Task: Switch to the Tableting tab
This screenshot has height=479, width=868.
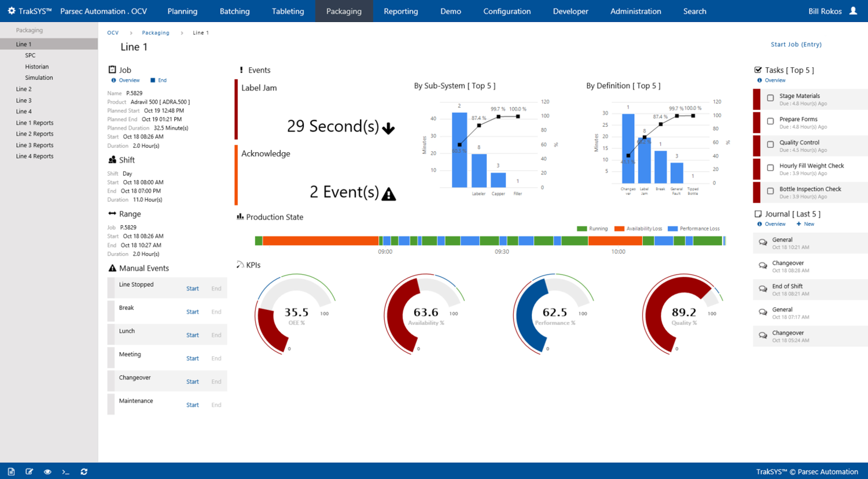Action: click(288, 11)
